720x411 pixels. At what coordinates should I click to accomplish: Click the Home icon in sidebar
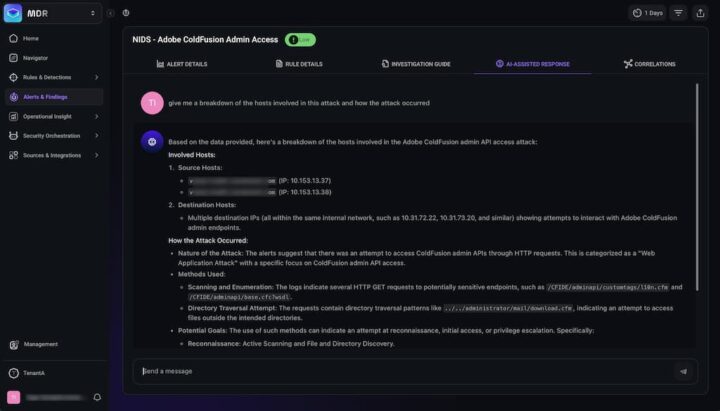click(x=13, y=38)
